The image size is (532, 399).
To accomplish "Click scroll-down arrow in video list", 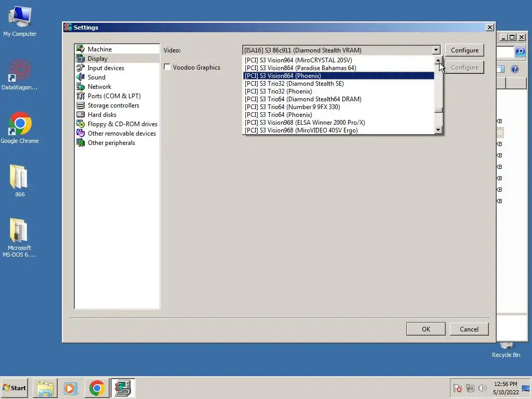I will (438, 130).
